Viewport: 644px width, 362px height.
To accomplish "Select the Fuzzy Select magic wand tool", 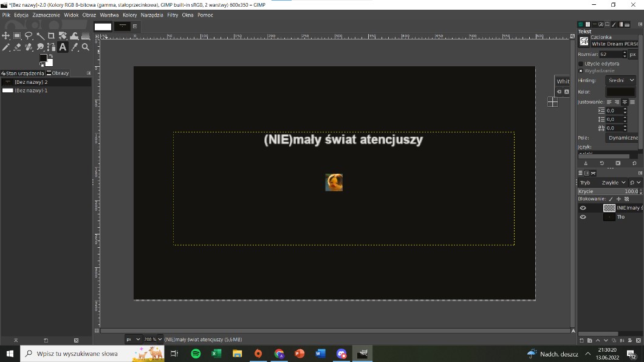I will (40, 36).
